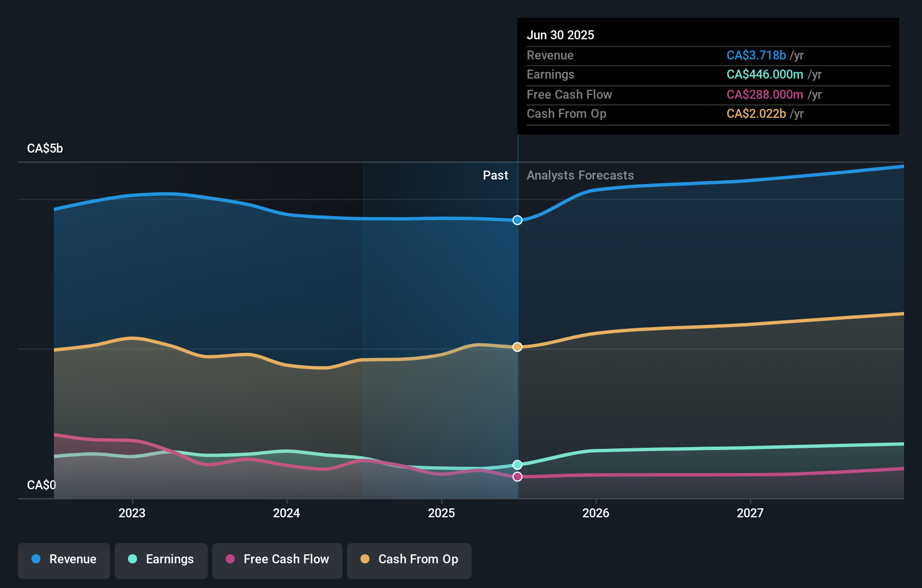The width and height of the screenshot is (922, 588).
Task: Click the 2024 label on the timeline axis
Action: tap(286, 512)
